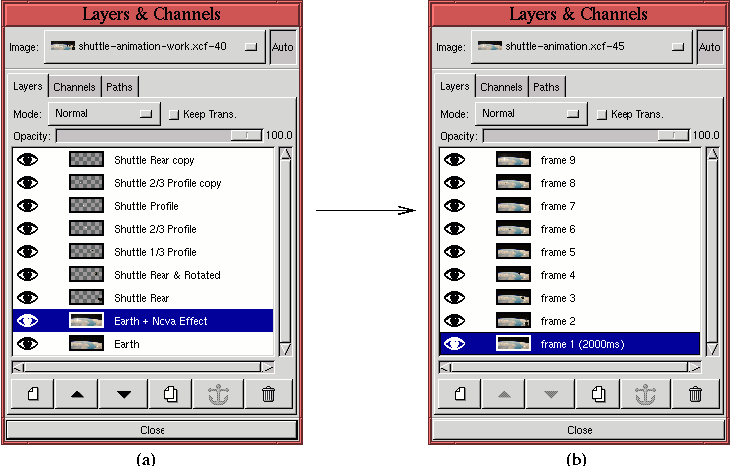731x466 pixels.
Task: Hide the Shuttle Rear copy layer
Action: tap(28, 160)
